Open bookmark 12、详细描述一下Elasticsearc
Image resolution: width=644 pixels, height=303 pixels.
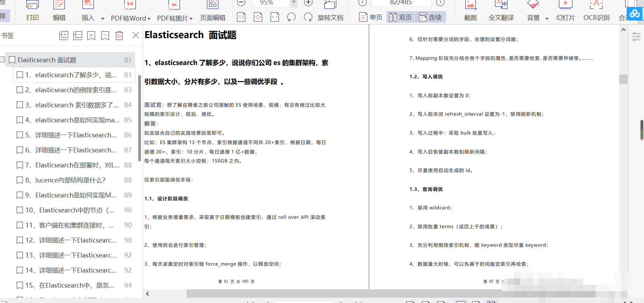click(74, 240)
